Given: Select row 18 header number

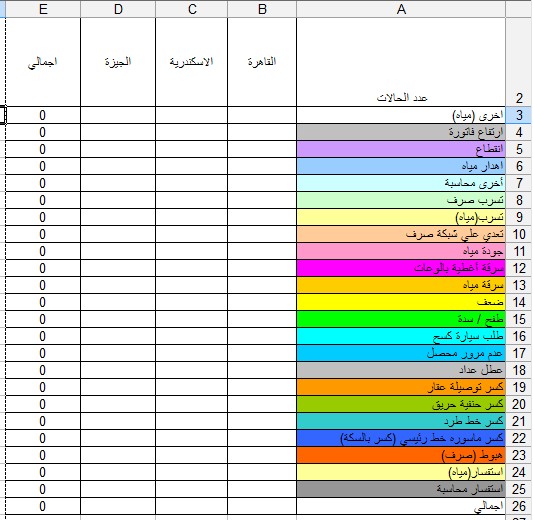Looking at the screenshot, I should pyautogui.click(x=519, y=370).
